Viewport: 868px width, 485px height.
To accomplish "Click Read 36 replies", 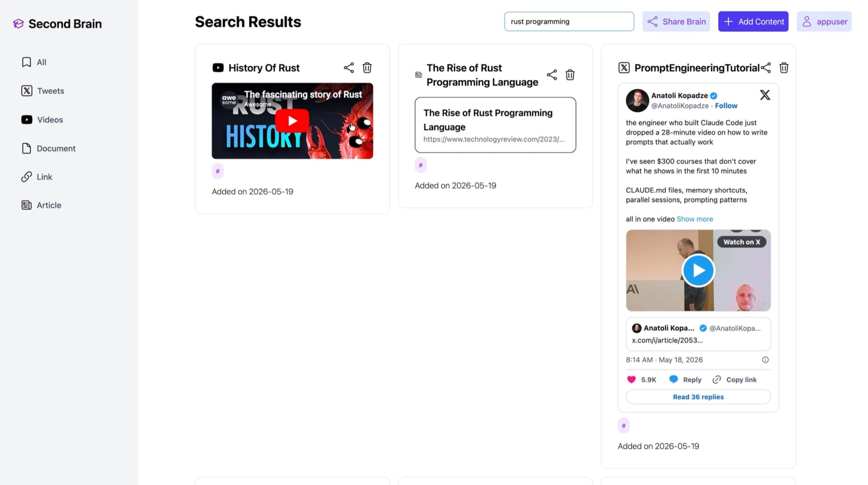I will (698, 397).
